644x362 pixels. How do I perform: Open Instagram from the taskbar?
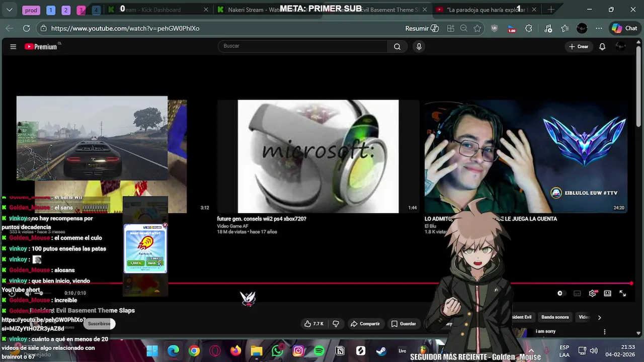(298, 351)
